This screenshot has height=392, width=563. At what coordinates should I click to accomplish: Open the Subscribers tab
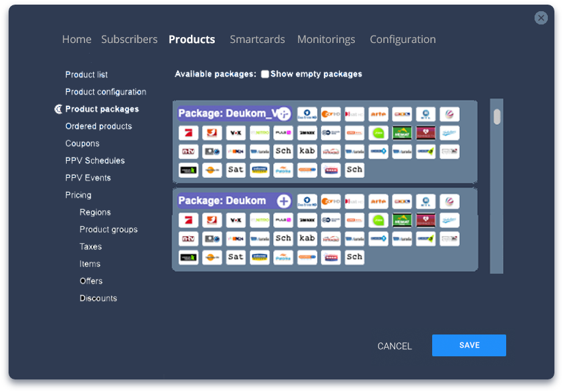(130, 39)
